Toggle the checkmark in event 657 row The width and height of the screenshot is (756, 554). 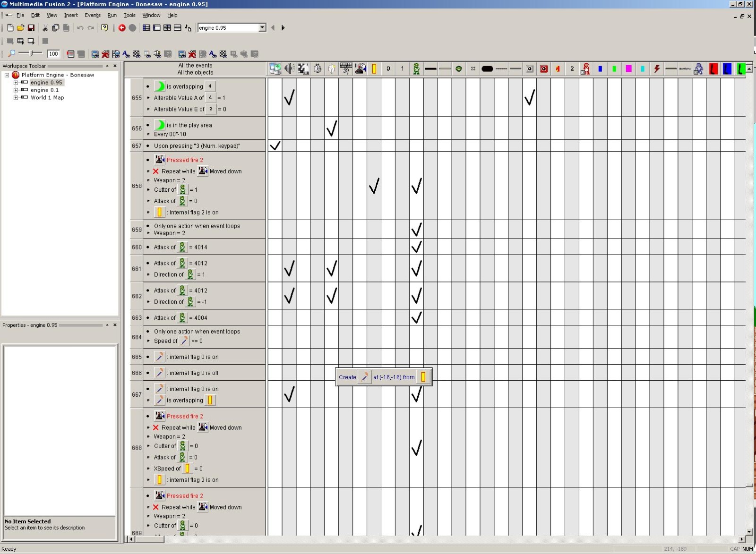275,145
